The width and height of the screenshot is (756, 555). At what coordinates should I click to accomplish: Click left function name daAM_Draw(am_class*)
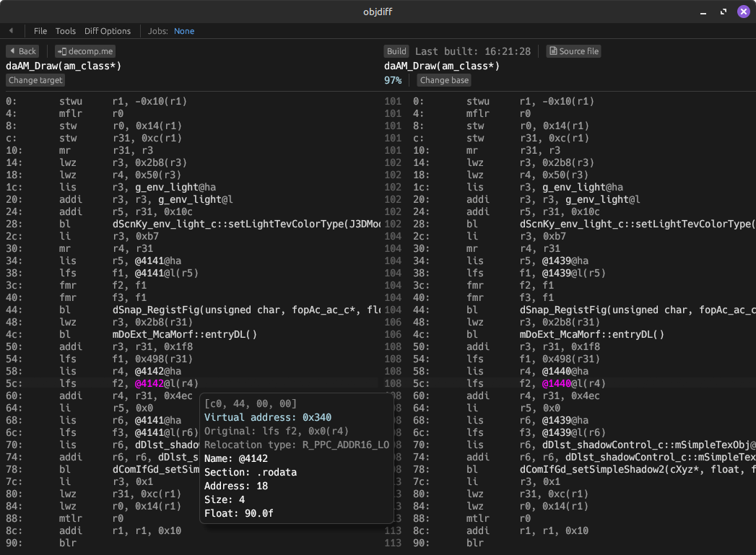click(x=64, y=66)
